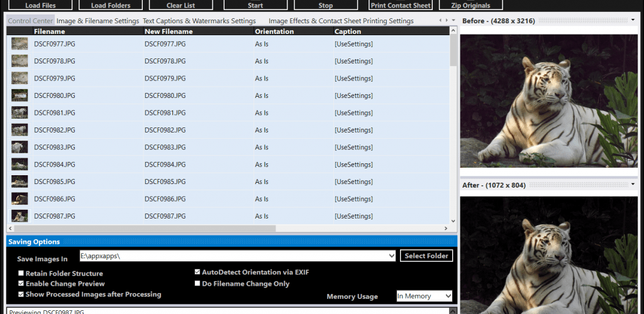This screenshot has width=644, height=314.
Task: Click file list scroll-down arrow
Action: coord(453,220)
